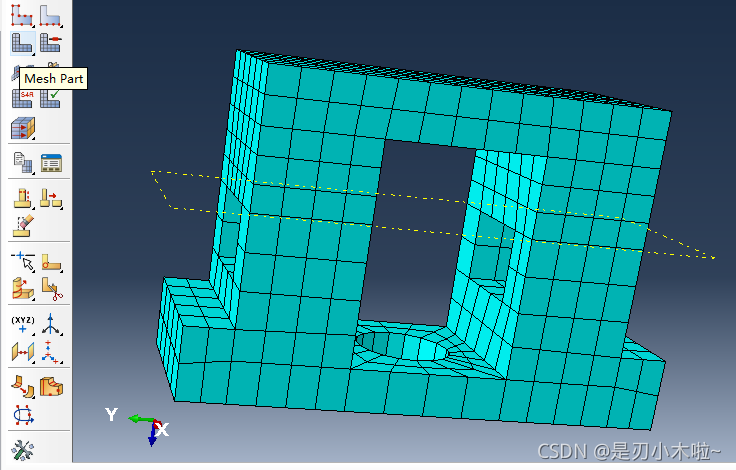Select the Create Datum Axis tool
This screenshot has width=736, height=470.
[51, 324]
